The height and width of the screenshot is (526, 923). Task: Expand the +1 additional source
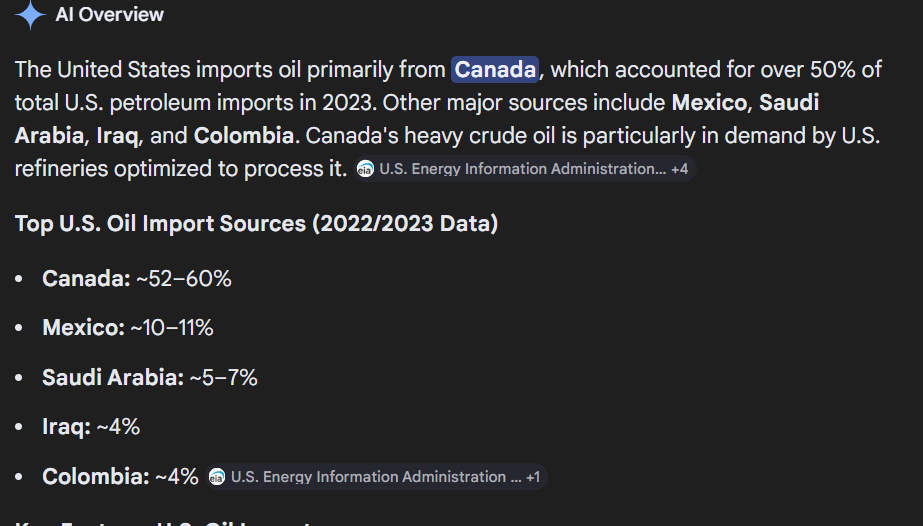[533, 477]
